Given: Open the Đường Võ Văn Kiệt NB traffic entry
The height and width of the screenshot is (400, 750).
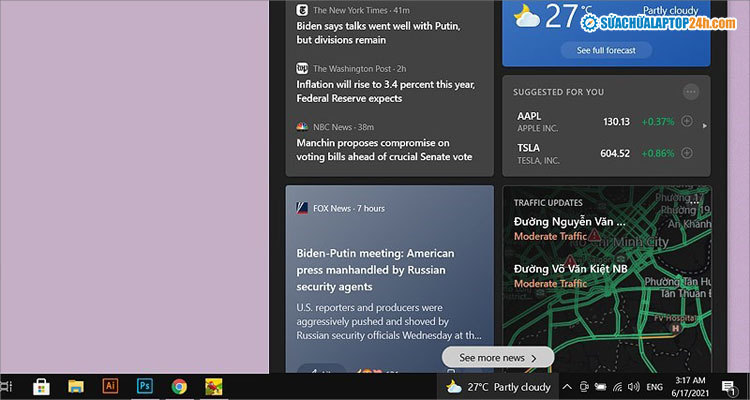Looking at the screenshot, I should pyautogui.click(x=570, y=276).
